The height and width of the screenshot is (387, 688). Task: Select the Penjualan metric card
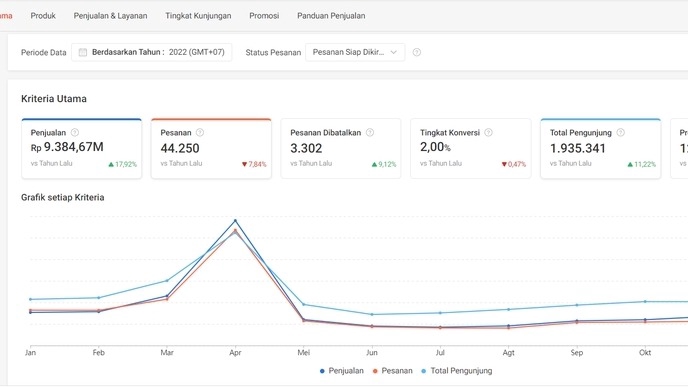(x=82, y=148)
